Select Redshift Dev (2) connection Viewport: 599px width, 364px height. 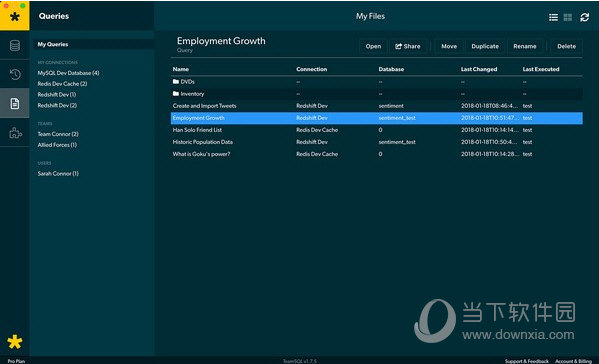pyautogui.click(x=57, y=105)
